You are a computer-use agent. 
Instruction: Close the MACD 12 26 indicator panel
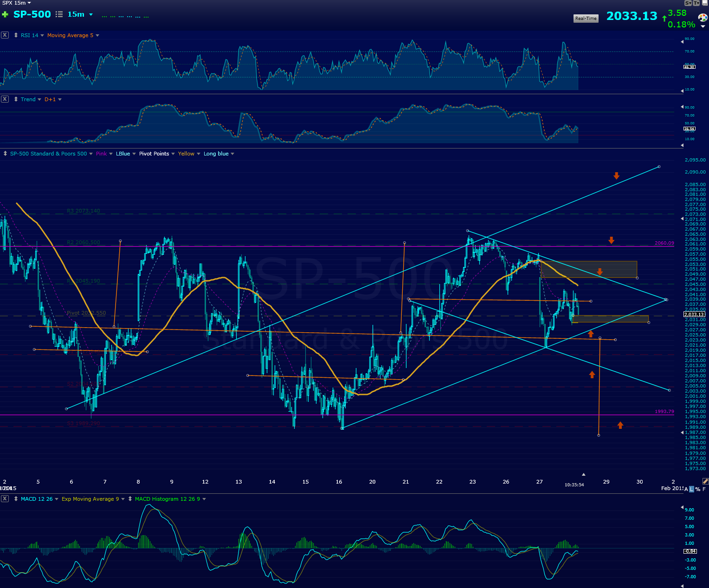(5, 498)
